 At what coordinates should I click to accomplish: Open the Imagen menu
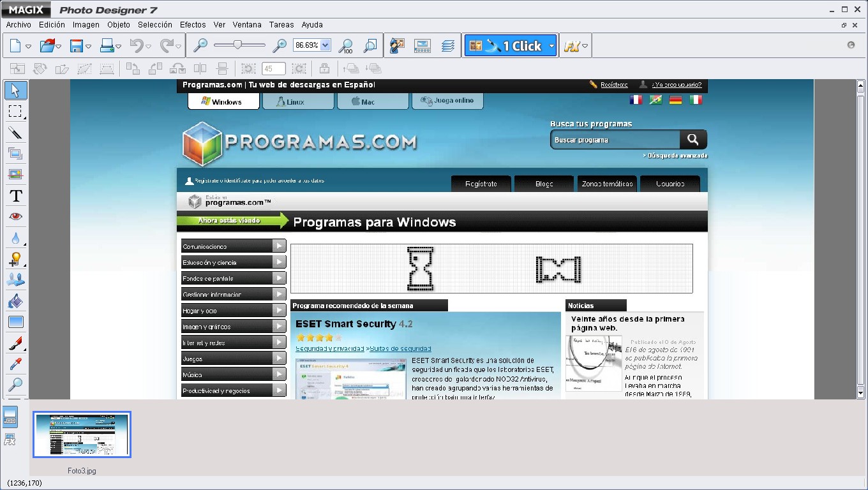coord(86,25)
